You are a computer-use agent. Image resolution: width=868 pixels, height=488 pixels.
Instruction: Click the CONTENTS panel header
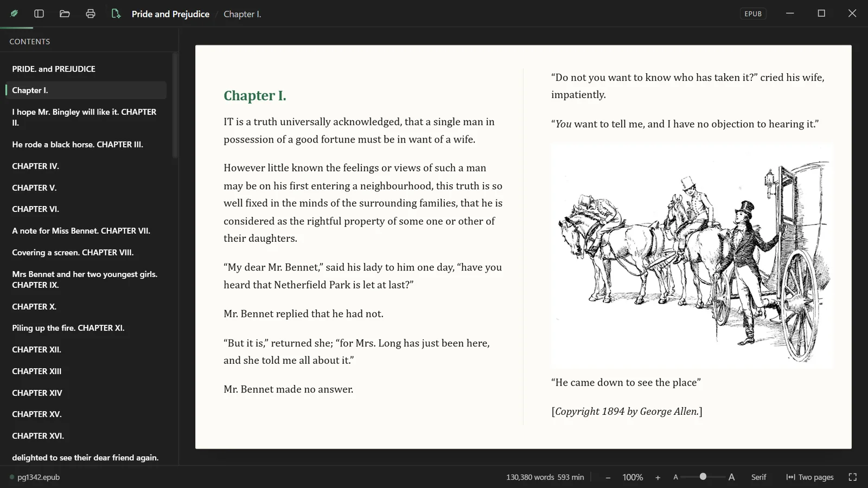pos(30,42)
